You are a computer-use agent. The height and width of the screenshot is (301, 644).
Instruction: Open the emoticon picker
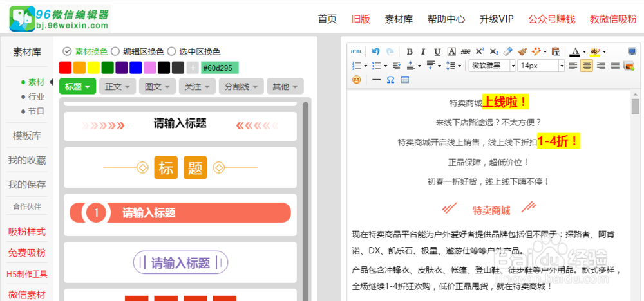(356, 80)
